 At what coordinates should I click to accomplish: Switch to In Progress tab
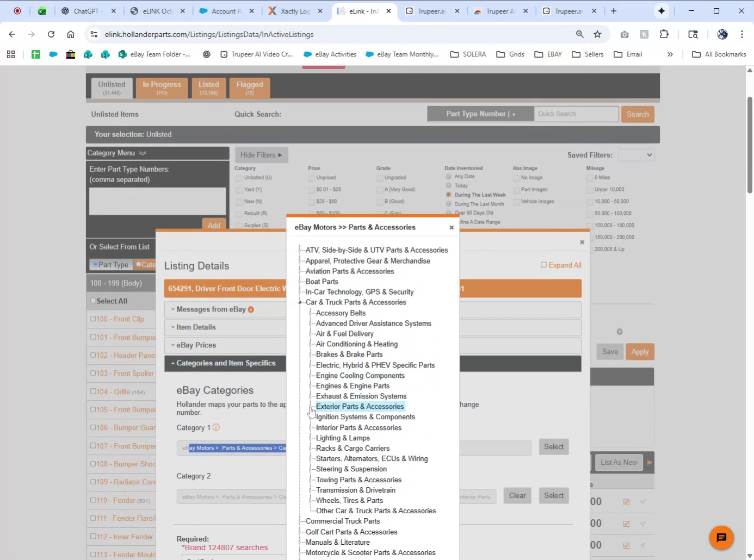coord(162,88)
